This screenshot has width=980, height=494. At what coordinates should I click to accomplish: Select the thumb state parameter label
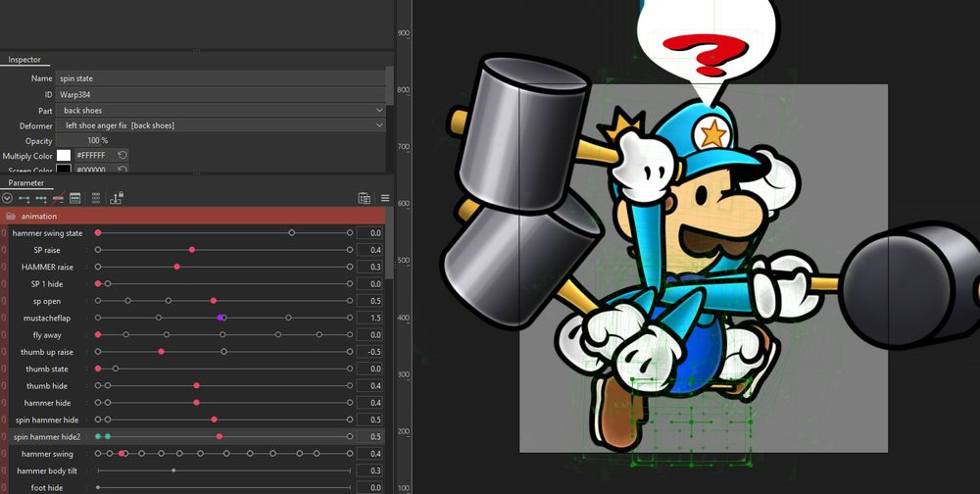tap(47, 369)
